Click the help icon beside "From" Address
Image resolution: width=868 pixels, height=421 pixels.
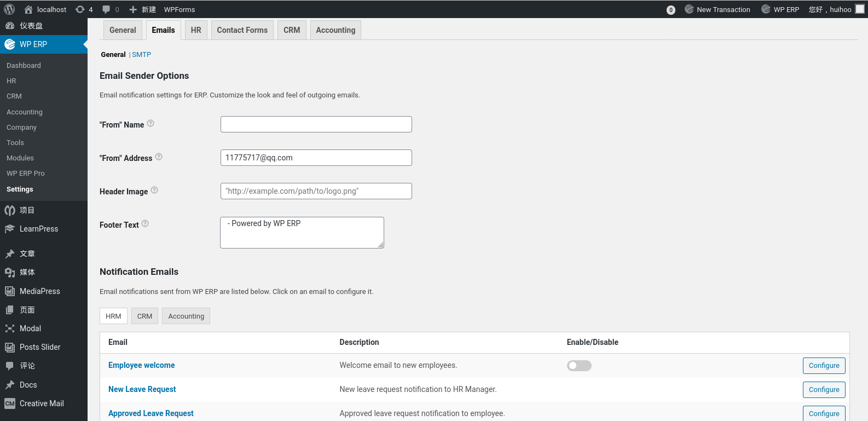pyautogui.click(x=159, y=157)
